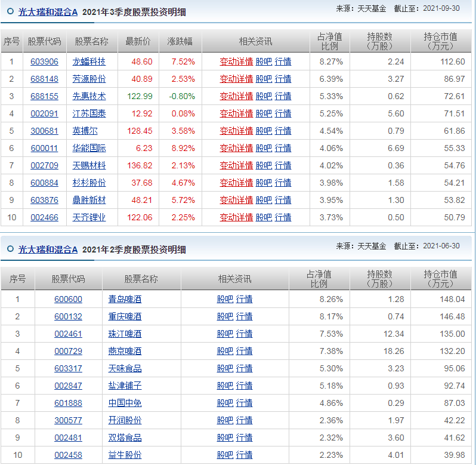View 变动详情 for 龙蟠科技
The width and height of the screenshot is (476, 465).
(x=236, y=61)
